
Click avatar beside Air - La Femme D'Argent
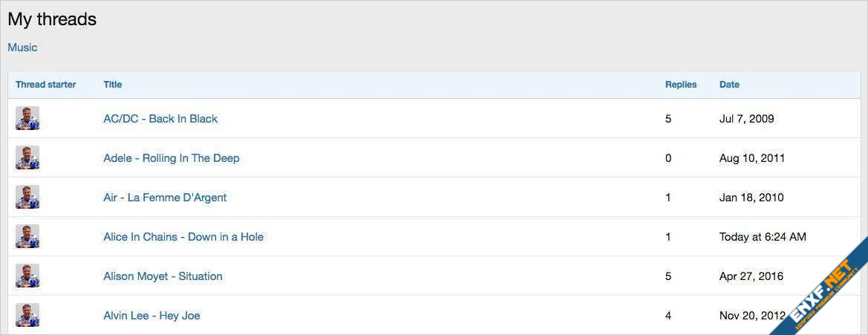pyautogui.click(x=27, y=197)
